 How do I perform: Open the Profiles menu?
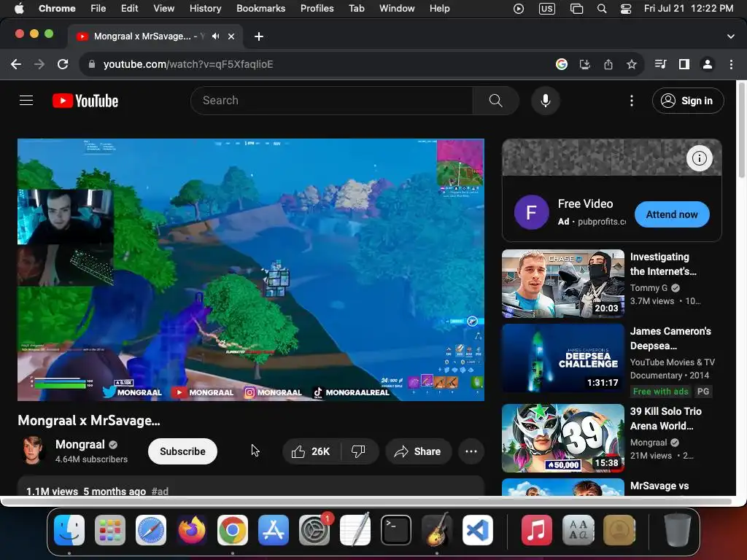click(x=317, y=9)
